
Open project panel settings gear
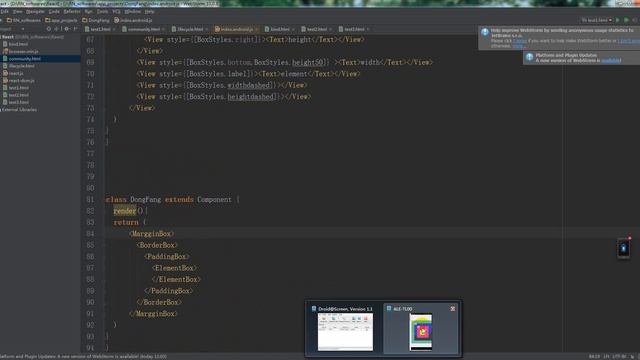[x=67, y=29]
